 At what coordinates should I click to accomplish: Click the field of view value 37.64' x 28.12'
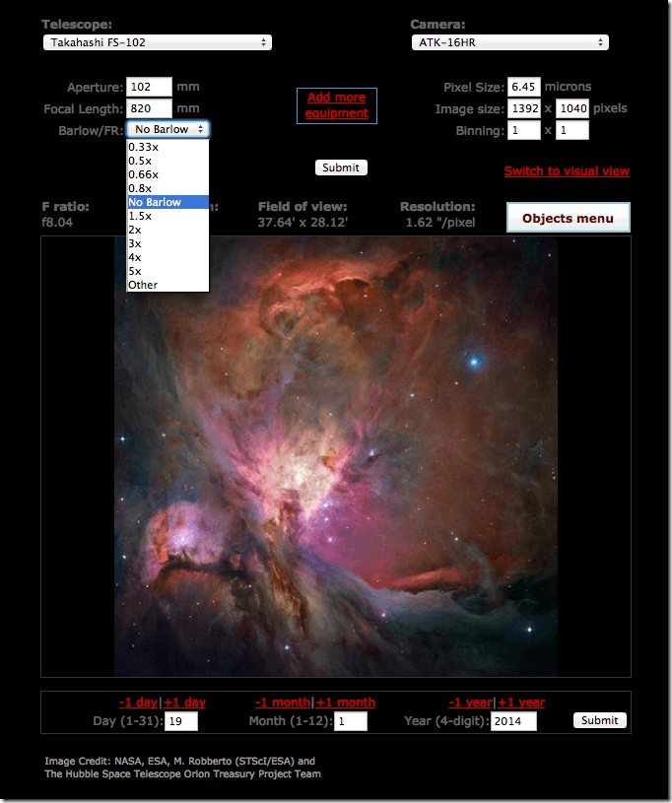302,223
